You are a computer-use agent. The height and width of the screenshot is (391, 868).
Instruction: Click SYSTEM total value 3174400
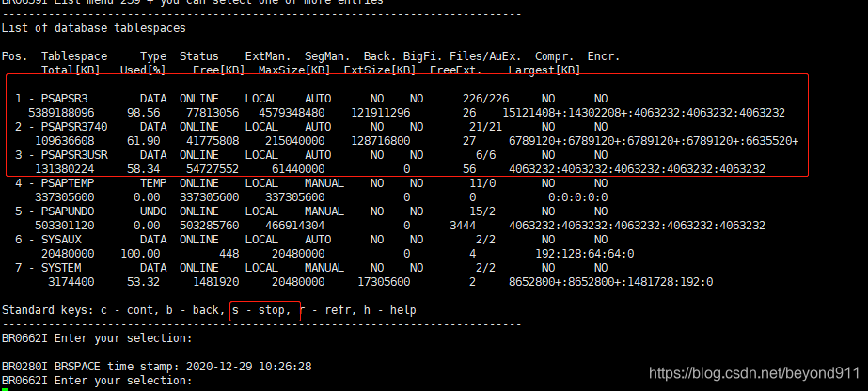[71, 282]
